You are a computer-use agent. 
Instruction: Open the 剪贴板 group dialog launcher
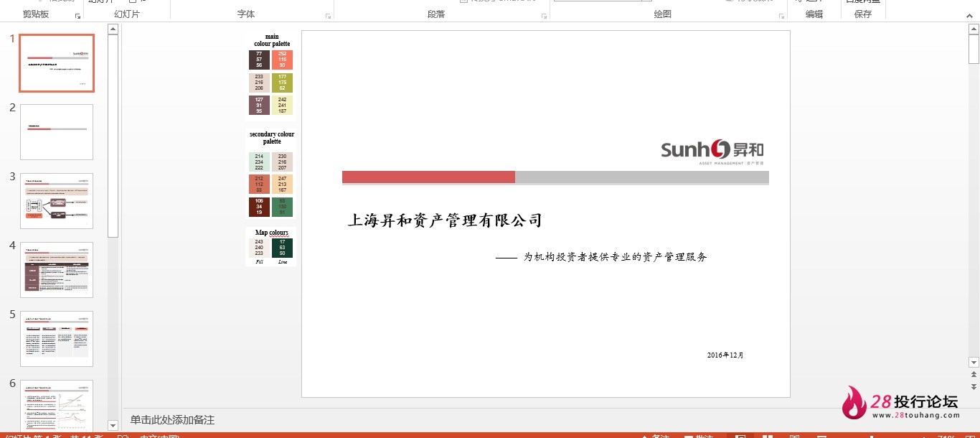[77, 15]
